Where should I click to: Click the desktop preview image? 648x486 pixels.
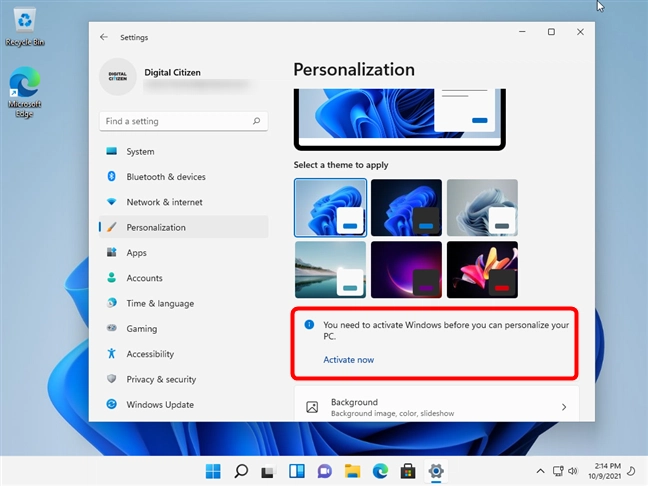click(x=400, y=119)
